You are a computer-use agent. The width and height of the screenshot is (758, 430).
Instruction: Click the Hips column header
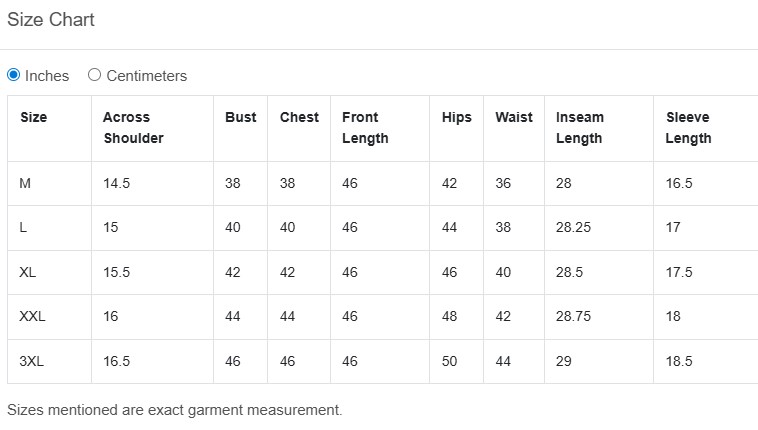(x=456, y=117)
